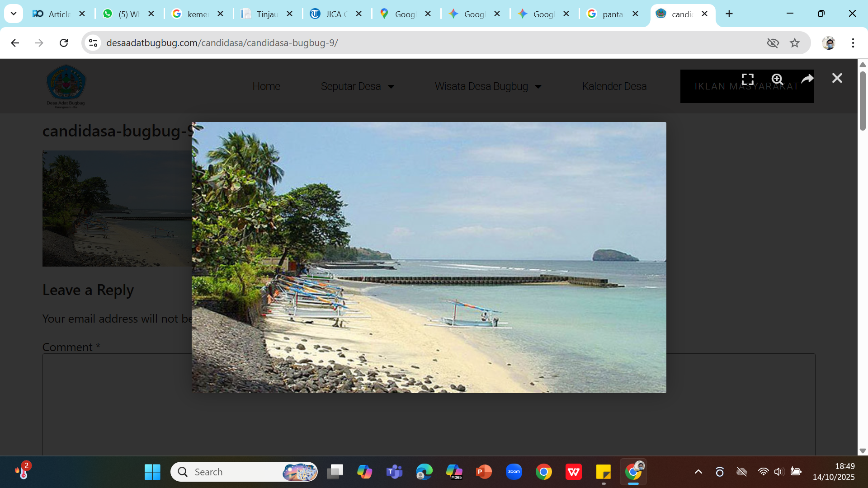Click the taskbar Search box
This screenshot has width=868, height=488.
(x=244, y=472)
